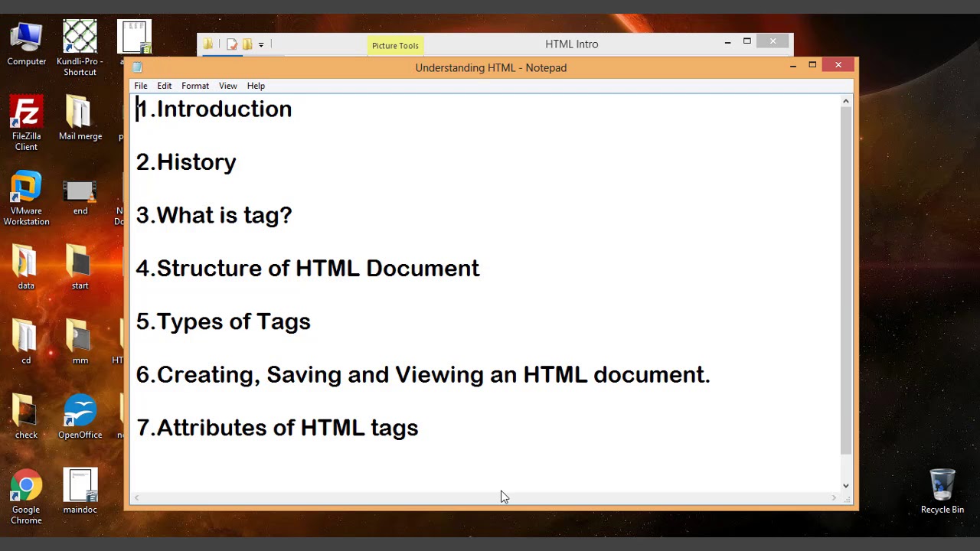Click the vertical scrollbar down arrow
The image size is (980, 551).
click(846, 485)
